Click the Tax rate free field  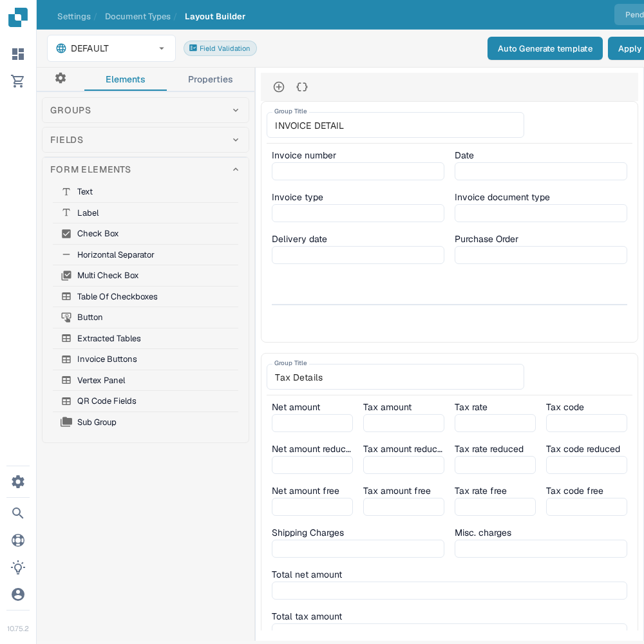coord(495,507)
